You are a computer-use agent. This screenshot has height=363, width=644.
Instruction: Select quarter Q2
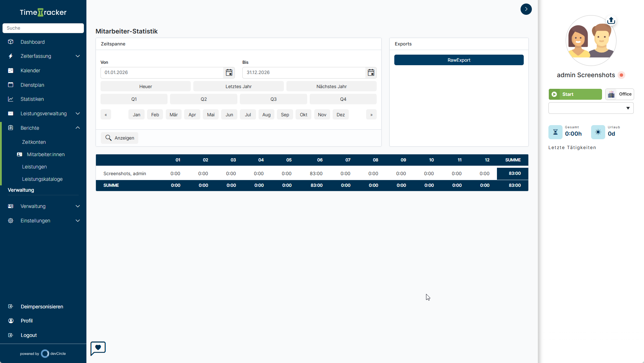204,99
